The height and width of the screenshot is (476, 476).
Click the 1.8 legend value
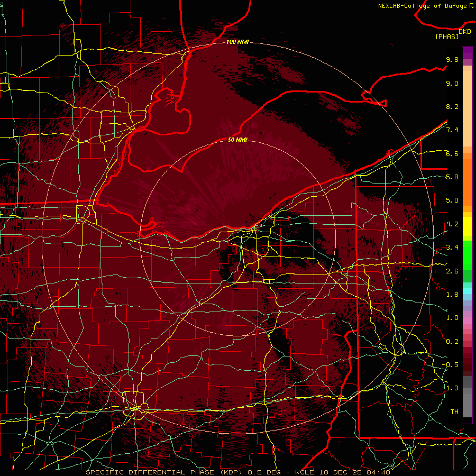(452, 295)
